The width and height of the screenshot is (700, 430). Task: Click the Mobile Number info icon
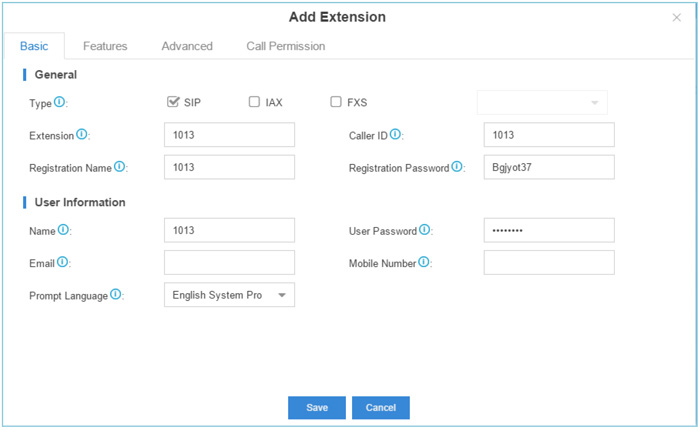coord(424,262)
